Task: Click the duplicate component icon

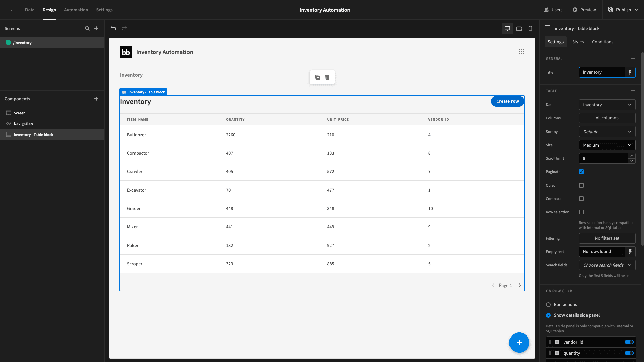Action: click(317, 77)
